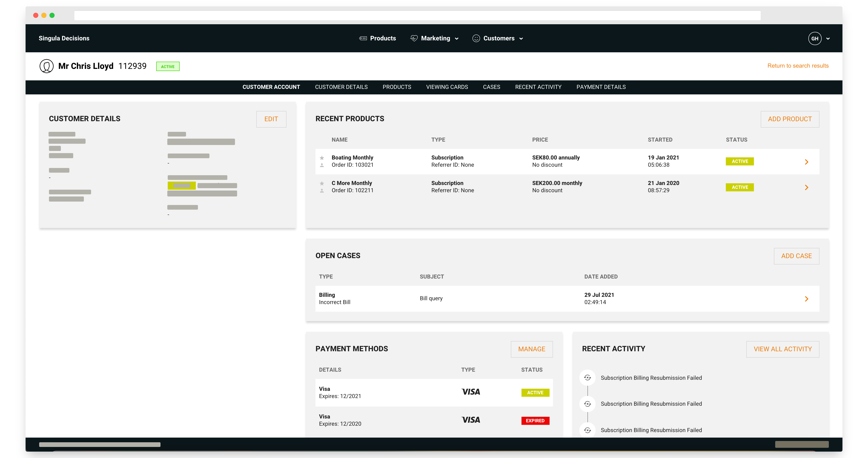Image resolution: width=868 pixels, height=458 pixels.
Task: Click the View All Activity button
Action: 782,349
